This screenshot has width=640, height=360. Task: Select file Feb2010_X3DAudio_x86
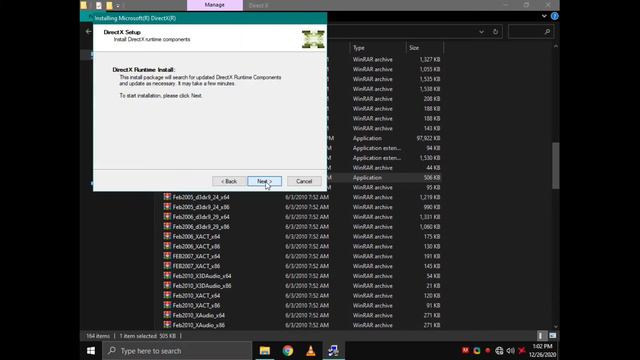(x=202, y=286)
